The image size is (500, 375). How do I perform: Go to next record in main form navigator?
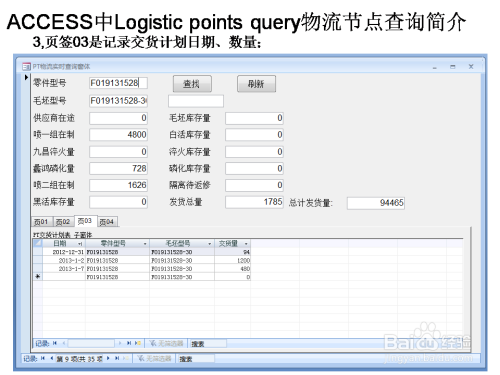108,358
